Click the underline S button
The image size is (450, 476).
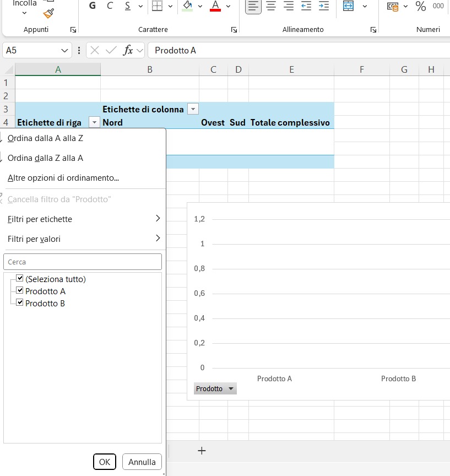128,6
